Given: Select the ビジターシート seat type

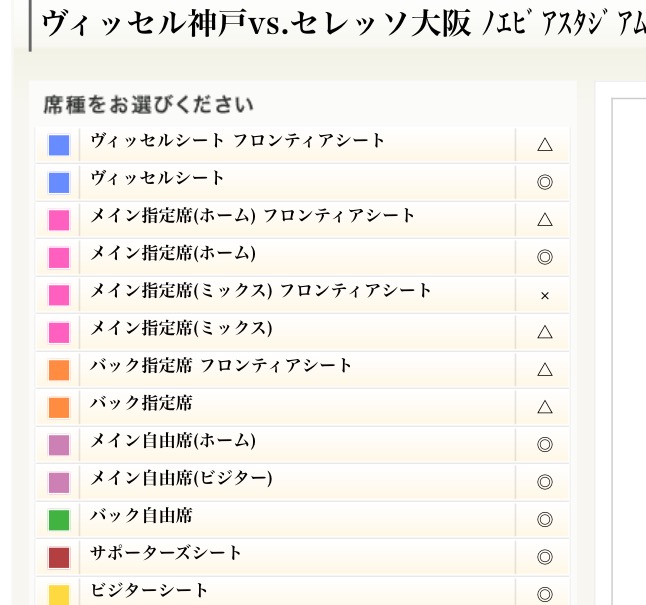Looking at the screenshot, I should (150, 591).
